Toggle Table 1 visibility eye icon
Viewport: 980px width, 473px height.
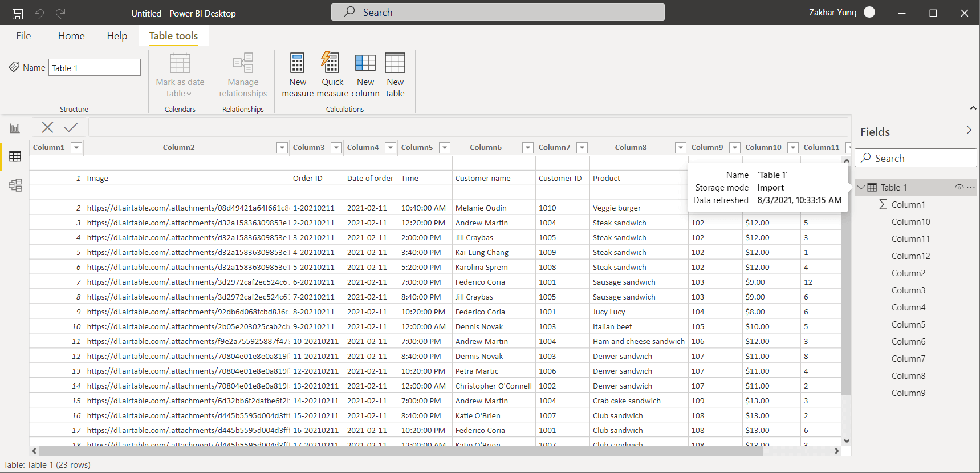pyautogui.click(x=959, y=187)
